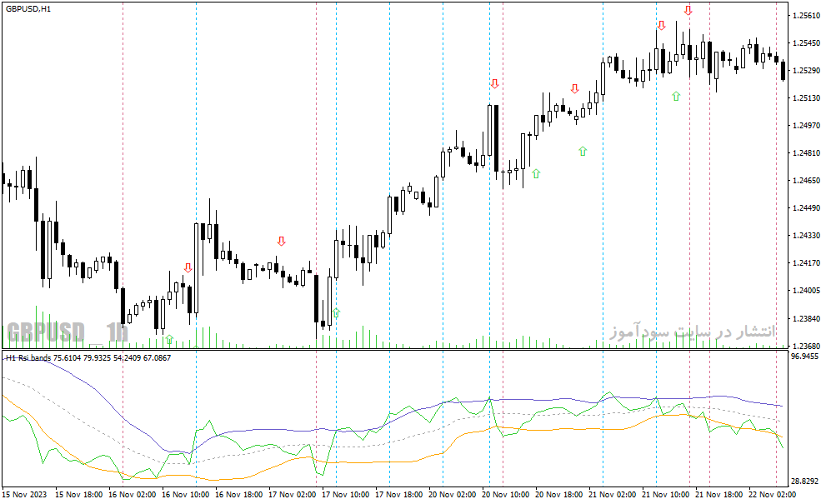The image size is (826, 504).
Task: Click the 1.24490 price label
Action: 807,207
